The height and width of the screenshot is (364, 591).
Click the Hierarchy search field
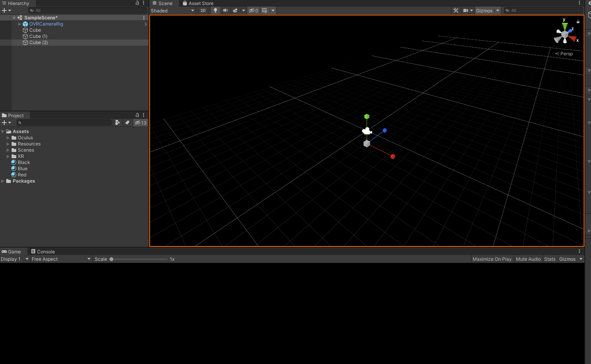[x=87, y=10]
